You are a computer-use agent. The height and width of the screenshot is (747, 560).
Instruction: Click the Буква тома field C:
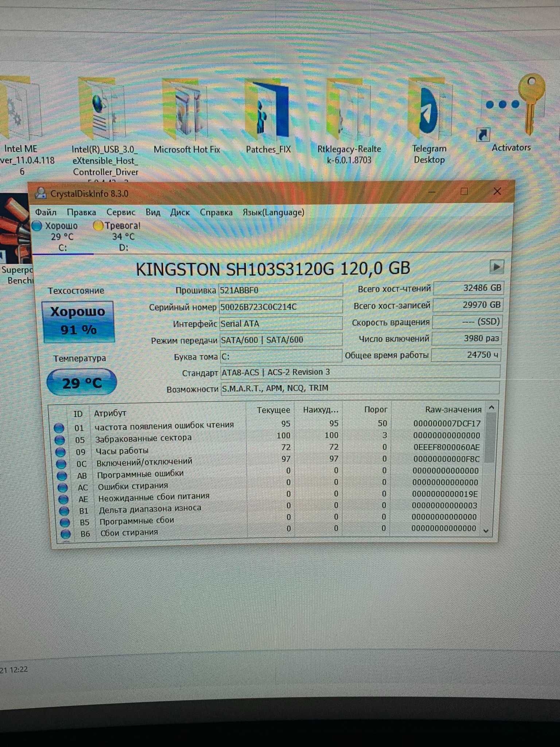pyautogui.click(x=281, y=356)
